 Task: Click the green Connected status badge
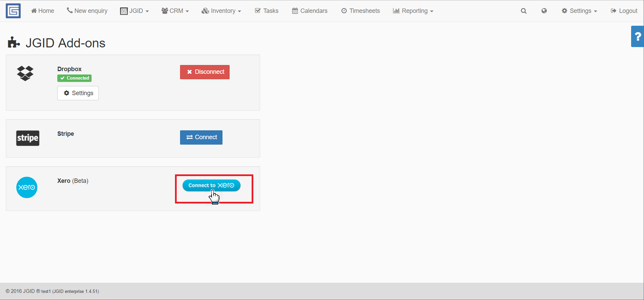point(74,78)
